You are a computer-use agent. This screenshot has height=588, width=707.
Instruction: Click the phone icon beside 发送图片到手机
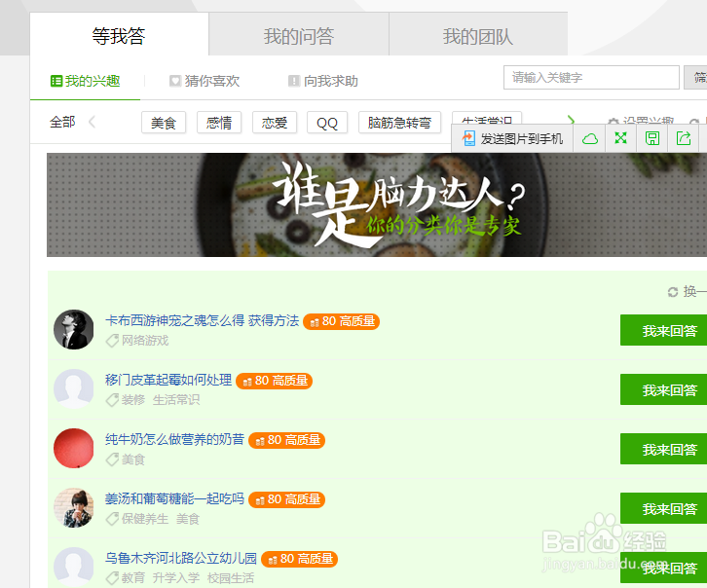click(x=469, y=138)
